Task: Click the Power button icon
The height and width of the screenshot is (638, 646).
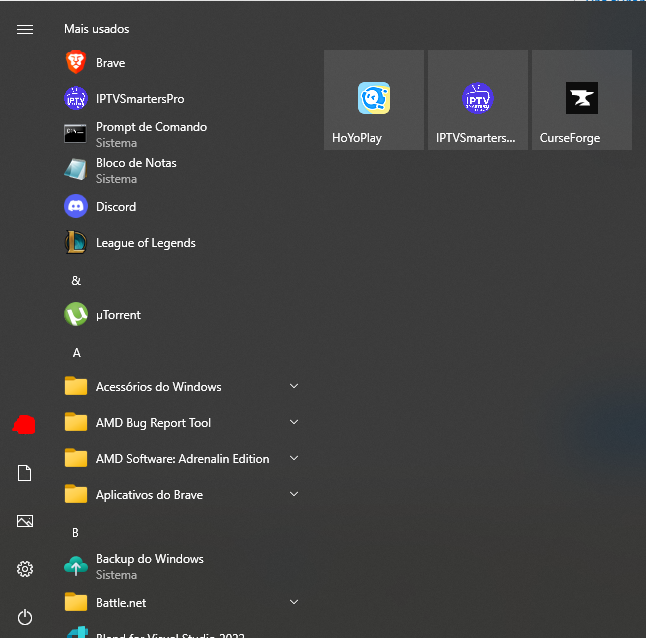Action: click(x=25, y=617)
